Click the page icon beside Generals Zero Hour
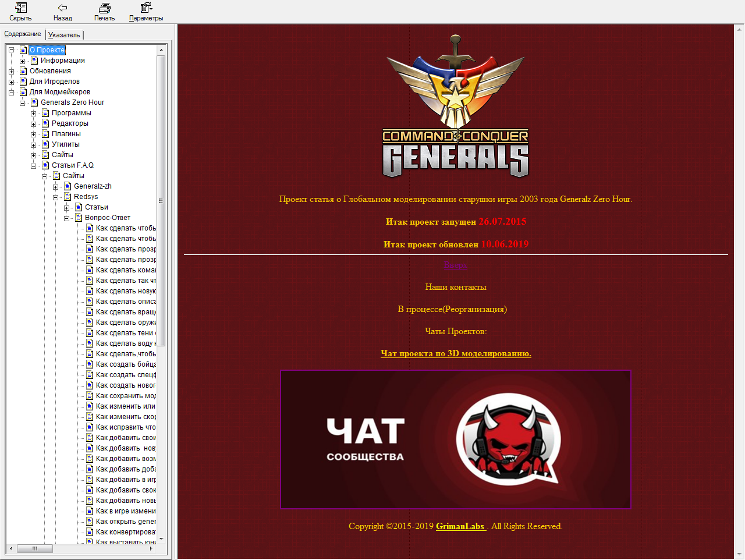The height and width of the screenshot is (560, 745). 34,102
